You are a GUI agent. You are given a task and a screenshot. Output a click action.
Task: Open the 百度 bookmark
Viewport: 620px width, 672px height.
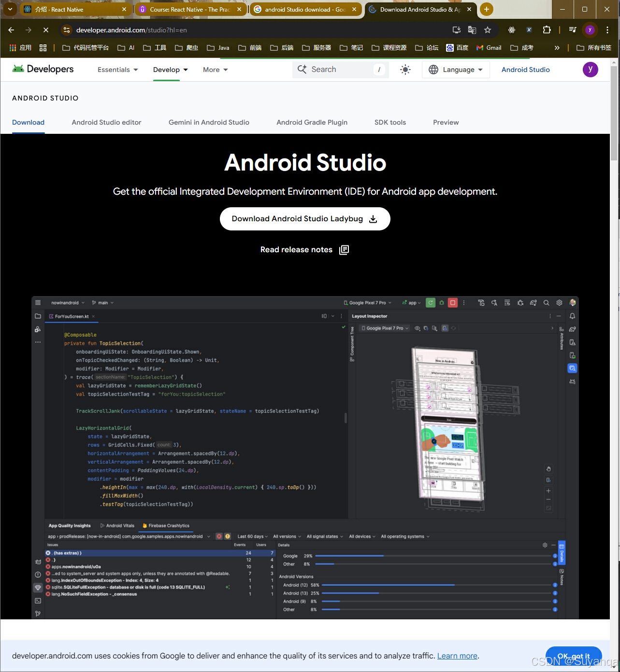[x=457, y=48]
